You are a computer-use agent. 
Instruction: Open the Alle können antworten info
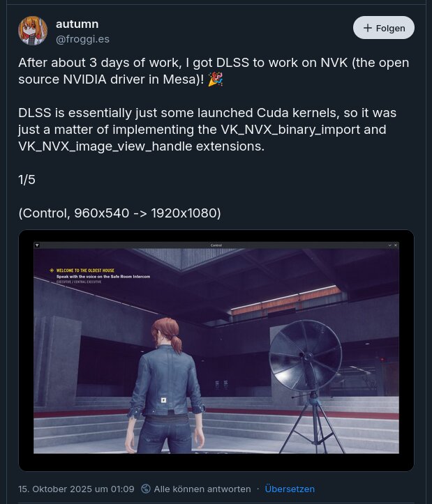pyautogui.click(x=202, y=489)
